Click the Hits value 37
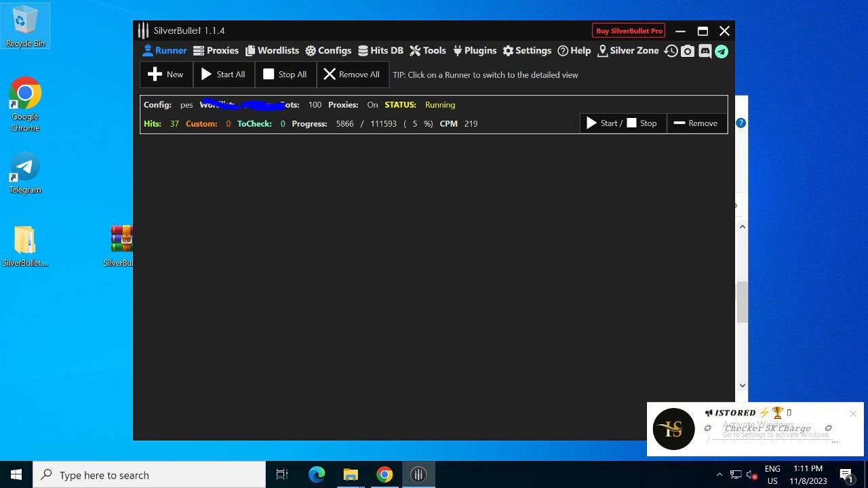 pyautogui.click(x=174, y=124)
